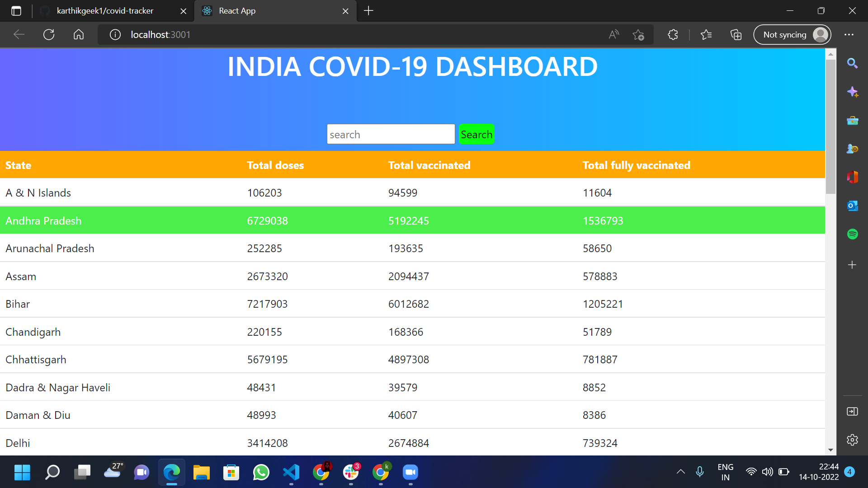The image size is (868, 488).
Task: Open Settings and more menu
Action: (x=849, y=34)
